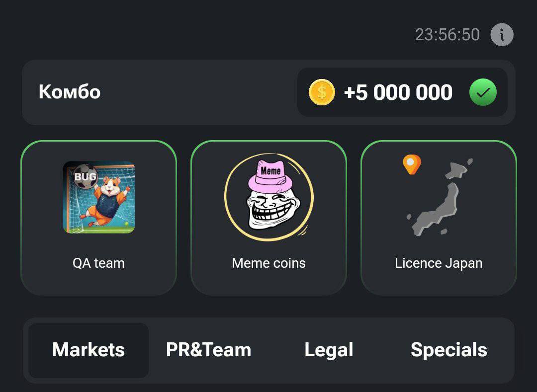Click the BUG soccer ball in image
This screenshot has height=392, width=537.
pyautogui.click(x=85, y=176)
